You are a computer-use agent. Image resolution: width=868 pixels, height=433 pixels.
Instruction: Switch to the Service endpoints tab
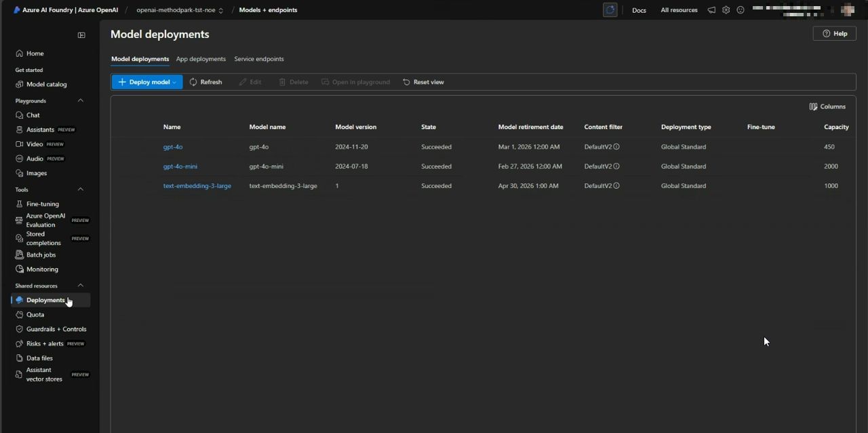click(259, 59)
